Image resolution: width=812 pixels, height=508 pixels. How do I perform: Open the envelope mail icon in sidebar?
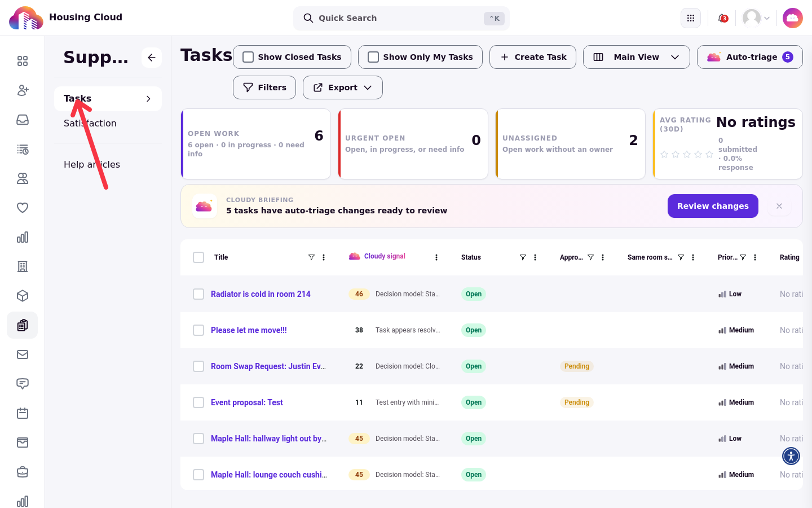[x=23, y=354]
